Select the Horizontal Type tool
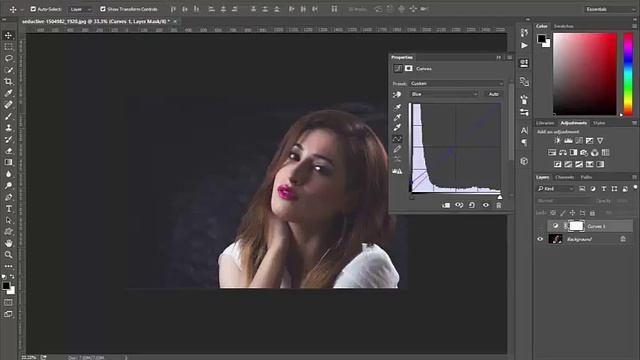640x360 pixels. (8, 209)
